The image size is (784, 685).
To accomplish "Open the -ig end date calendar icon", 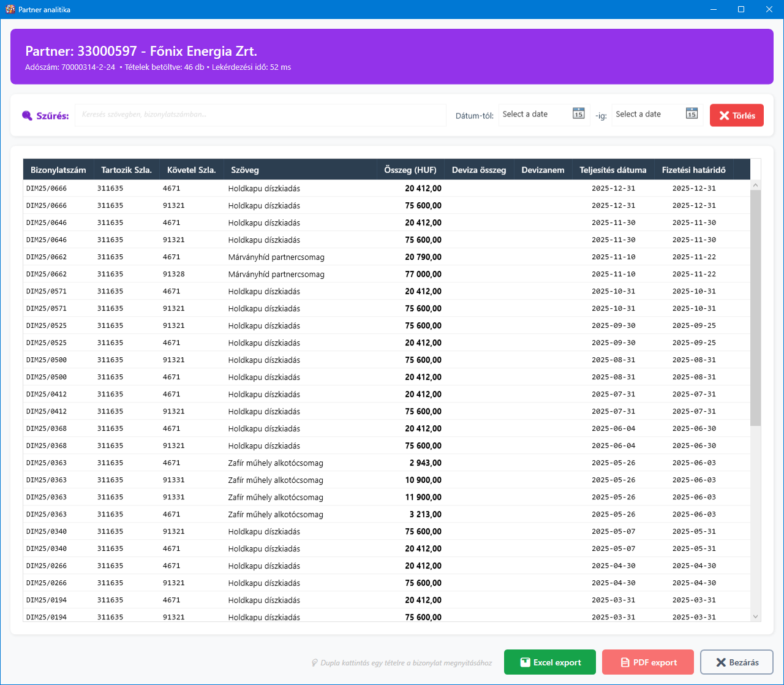I will point(692,113).
